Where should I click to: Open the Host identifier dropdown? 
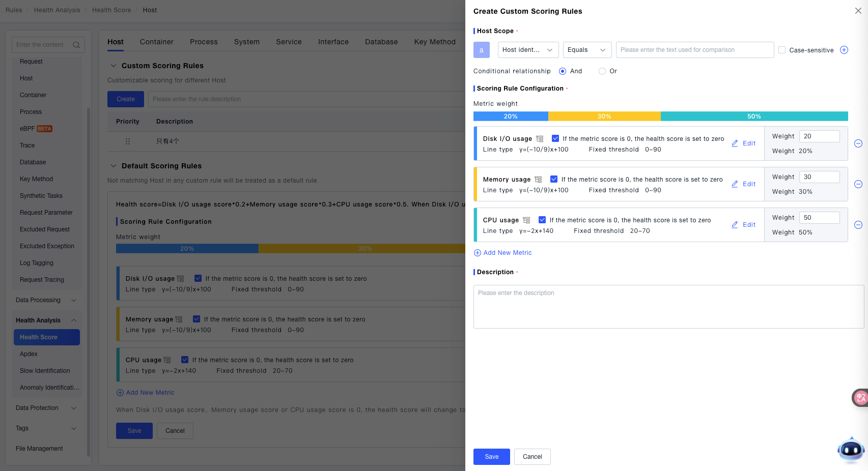pos(528,50)
